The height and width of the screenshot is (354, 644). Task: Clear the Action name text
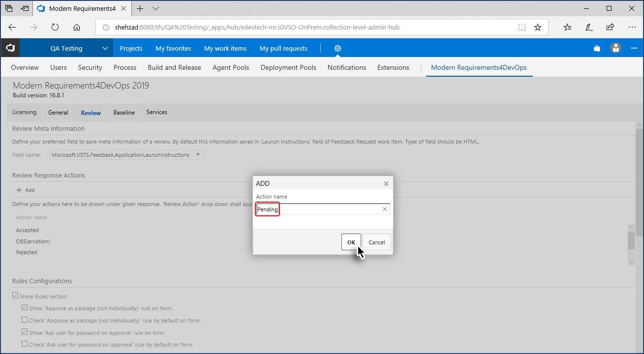click(385, 209)
